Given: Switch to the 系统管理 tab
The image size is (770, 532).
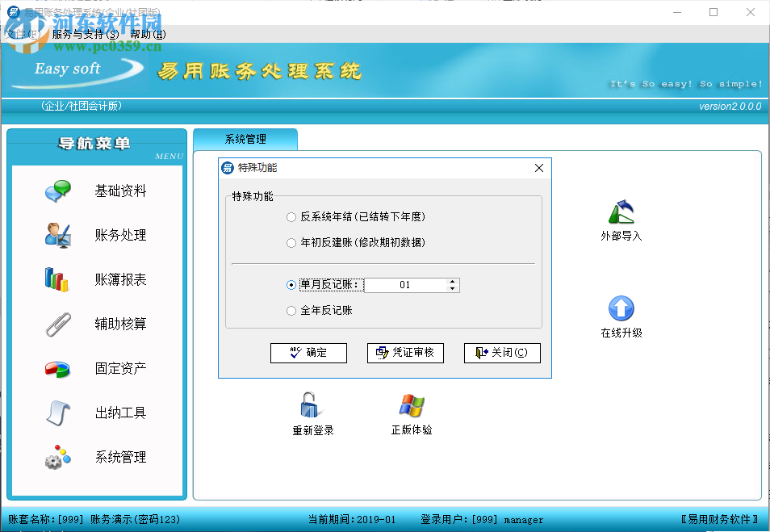Looking at the screenshot, I should (245, 138).
